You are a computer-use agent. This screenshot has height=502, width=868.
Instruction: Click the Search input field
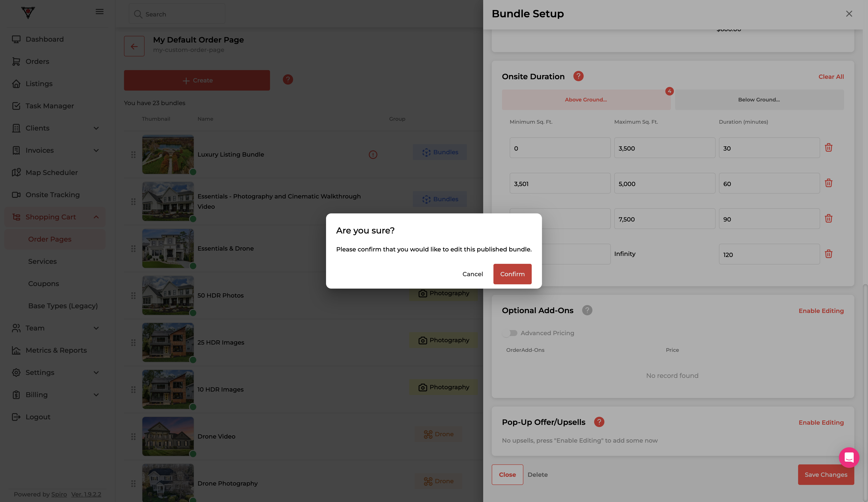[x=177, y=14]
